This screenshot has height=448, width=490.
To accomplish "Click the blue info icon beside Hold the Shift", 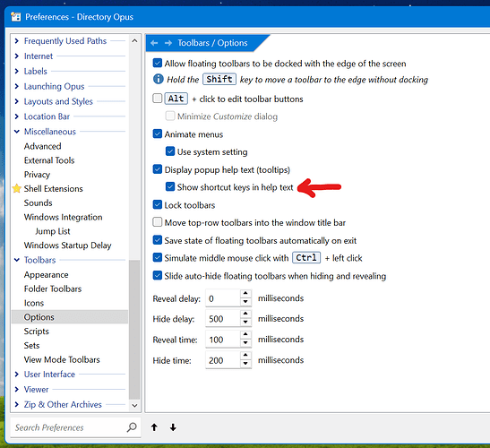I will pos(159,79).
